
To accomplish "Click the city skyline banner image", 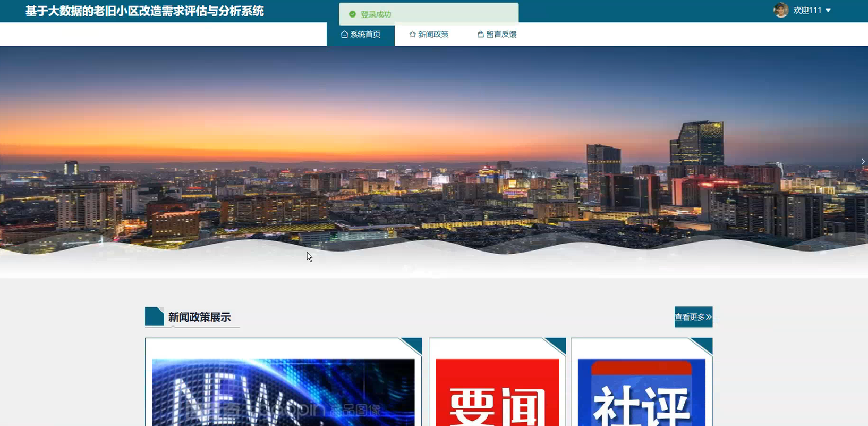I will coord(434,162).
